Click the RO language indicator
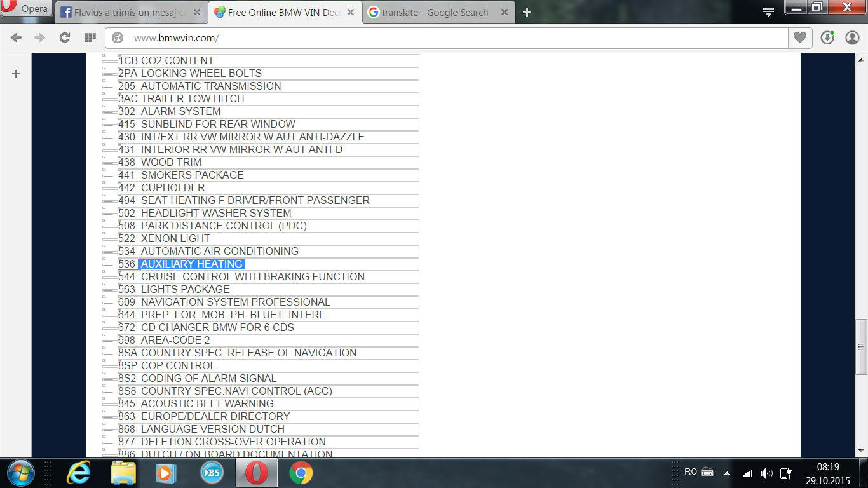 [691, 472]
